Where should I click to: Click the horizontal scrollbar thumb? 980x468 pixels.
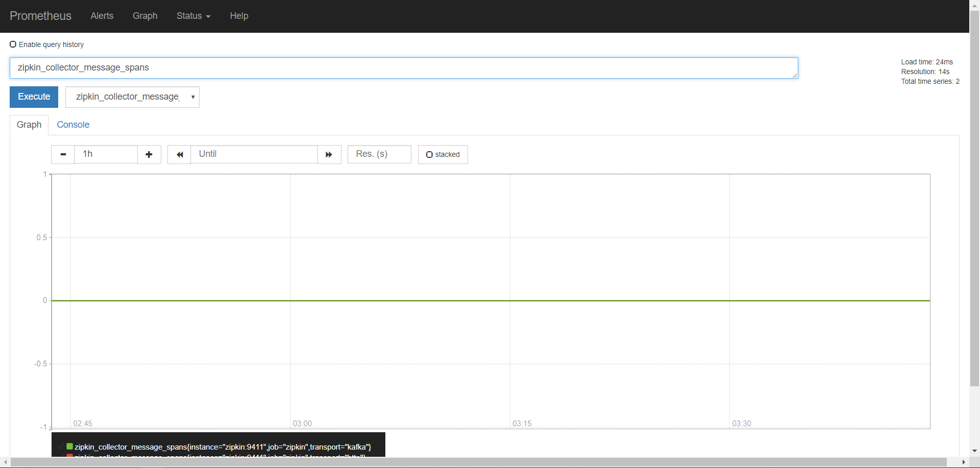pyautogui.click(x=479, y=462)
